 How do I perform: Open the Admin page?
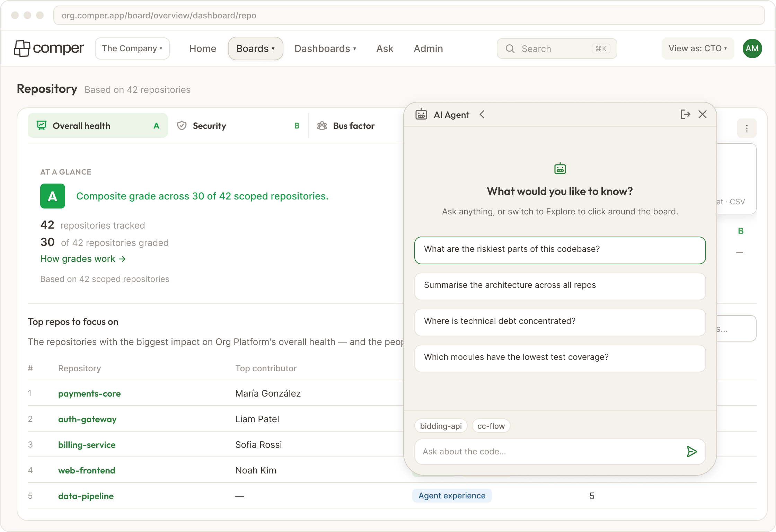click(428, 48)
